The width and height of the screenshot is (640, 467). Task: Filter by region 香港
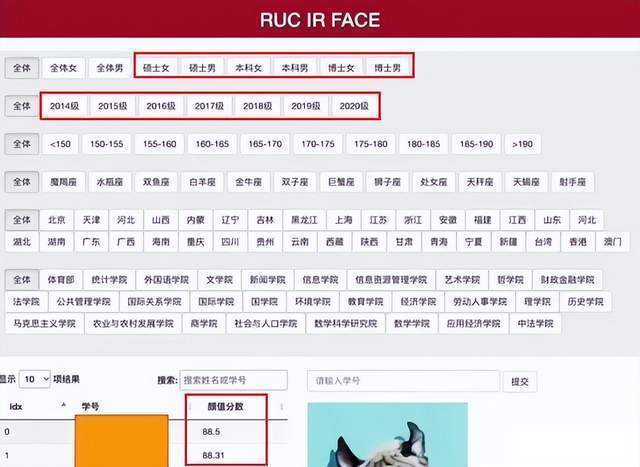pos(578,242)
